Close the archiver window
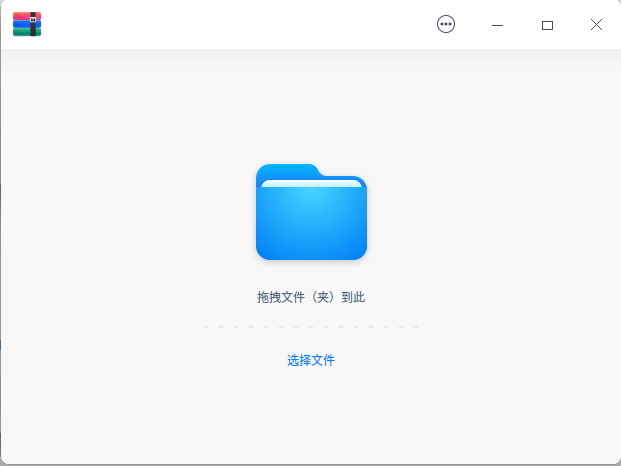The image size is (621, 466). pyautogui.click(x=596, y=25)
